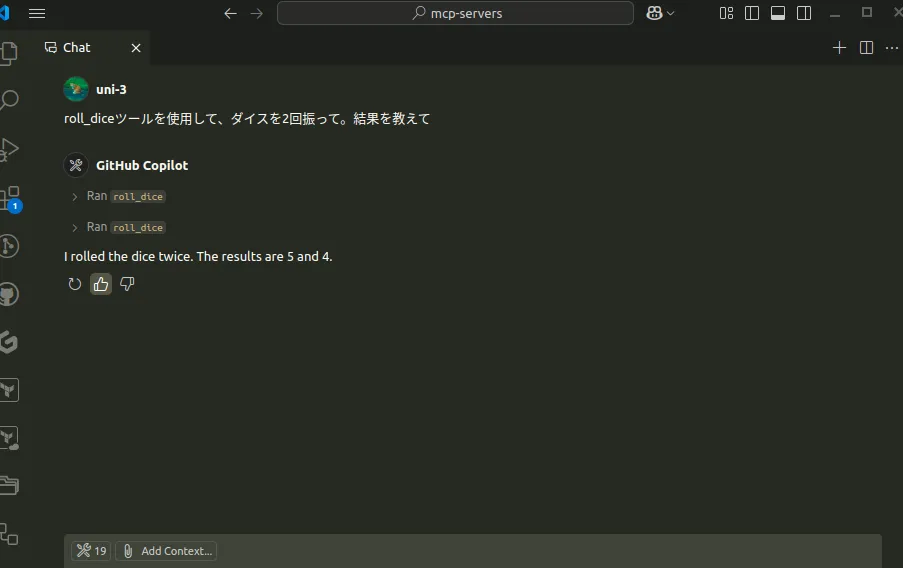The image size is (903, 568).
Task: Open the Source Control graph view
Action: 9,246
